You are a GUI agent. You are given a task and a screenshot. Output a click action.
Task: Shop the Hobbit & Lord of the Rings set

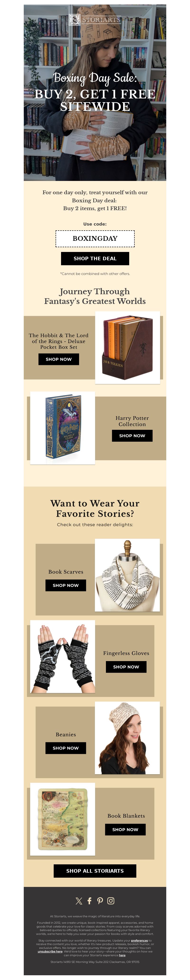59,359
